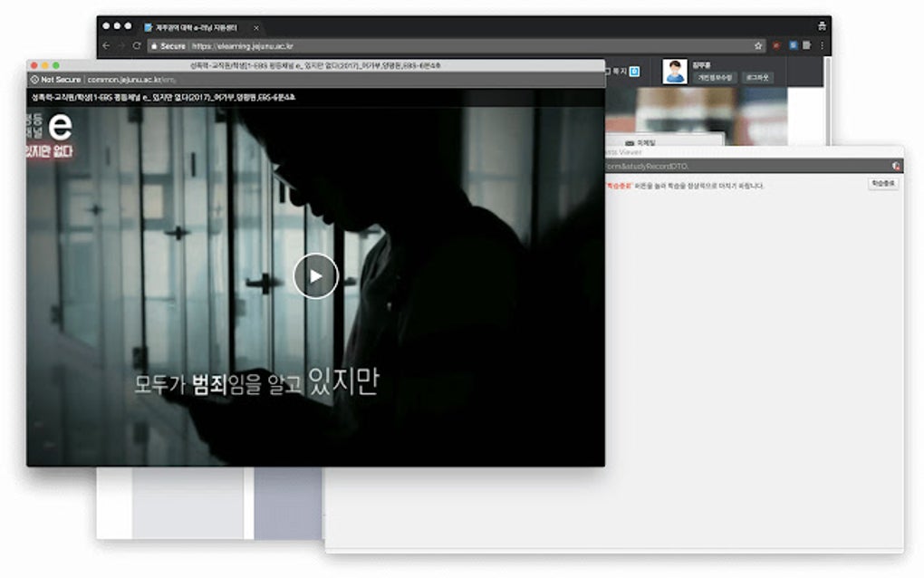The width and height of the screenshot is (924, 578).
Task: Click the blue message (쪽지) icon
Action: [635, 70]
